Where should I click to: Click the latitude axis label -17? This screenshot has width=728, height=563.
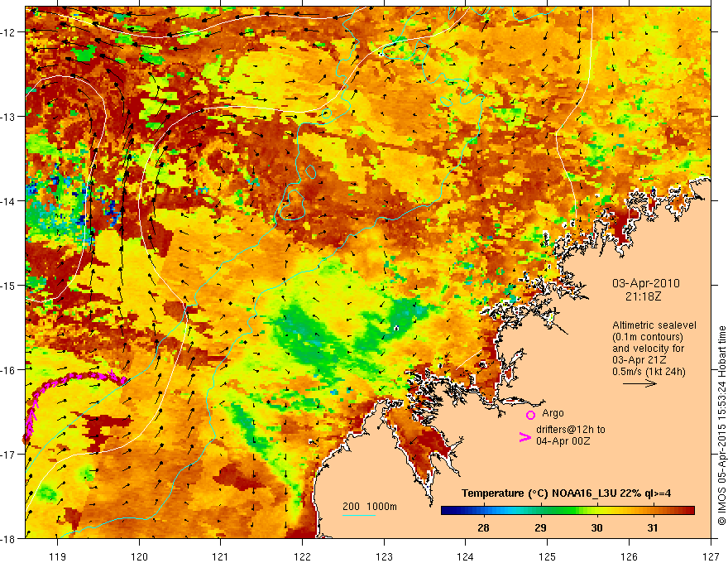coord(9,454)
